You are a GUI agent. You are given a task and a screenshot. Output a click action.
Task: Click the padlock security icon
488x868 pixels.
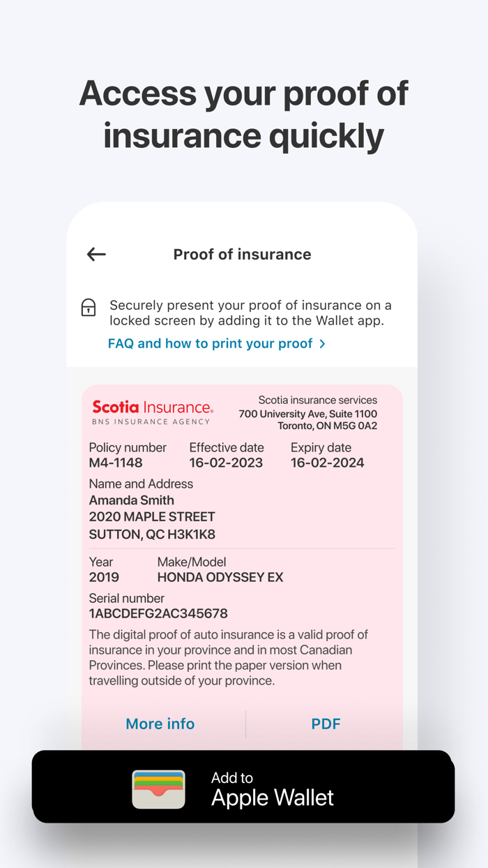(89, 307)
